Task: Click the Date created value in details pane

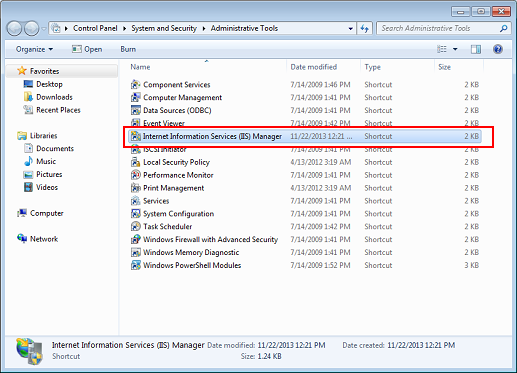Action: pos(421,345)
